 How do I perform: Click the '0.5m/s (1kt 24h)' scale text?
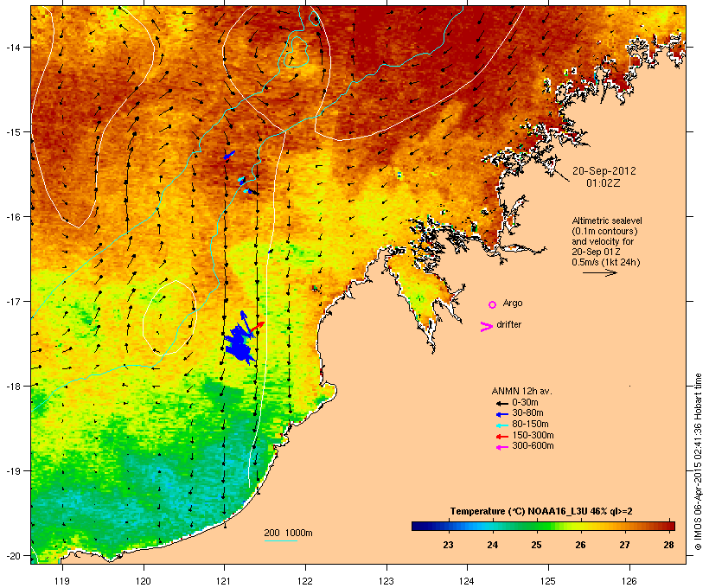point(606,262)
